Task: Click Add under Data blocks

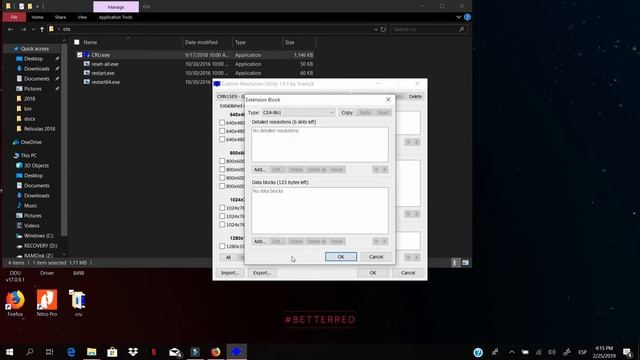Action: tap(260, 241)
